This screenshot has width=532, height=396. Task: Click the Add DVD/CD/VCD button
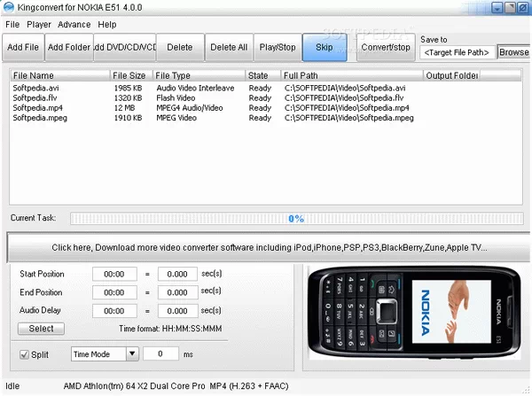click(x=125, y=47)
